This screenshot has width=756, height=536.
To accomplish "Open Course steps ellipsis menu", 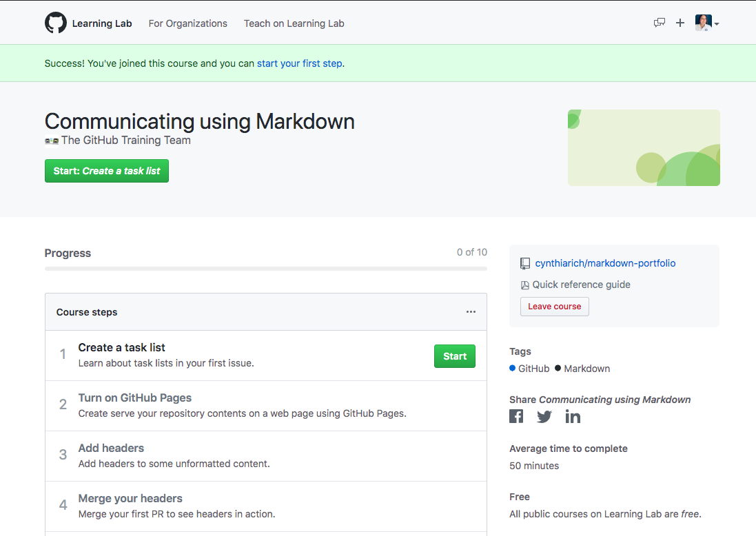I will coord(471,312).
